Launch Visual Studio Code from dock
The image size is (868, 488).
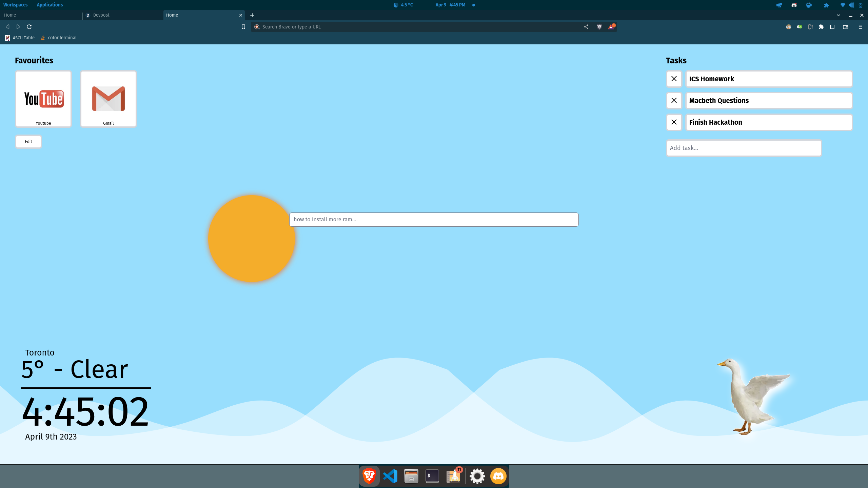[x=390, y=476]
